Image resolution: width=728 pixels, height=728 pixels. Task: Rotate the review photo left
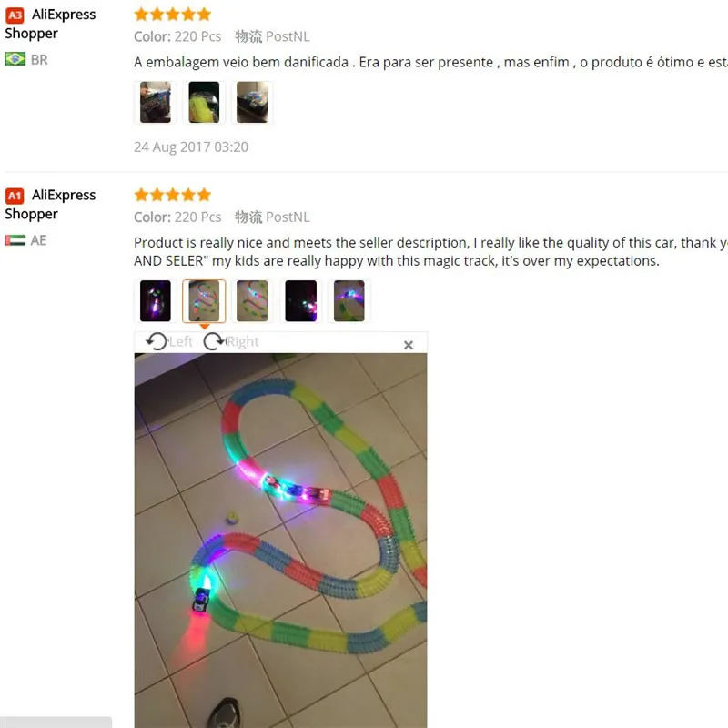(169, 342)
